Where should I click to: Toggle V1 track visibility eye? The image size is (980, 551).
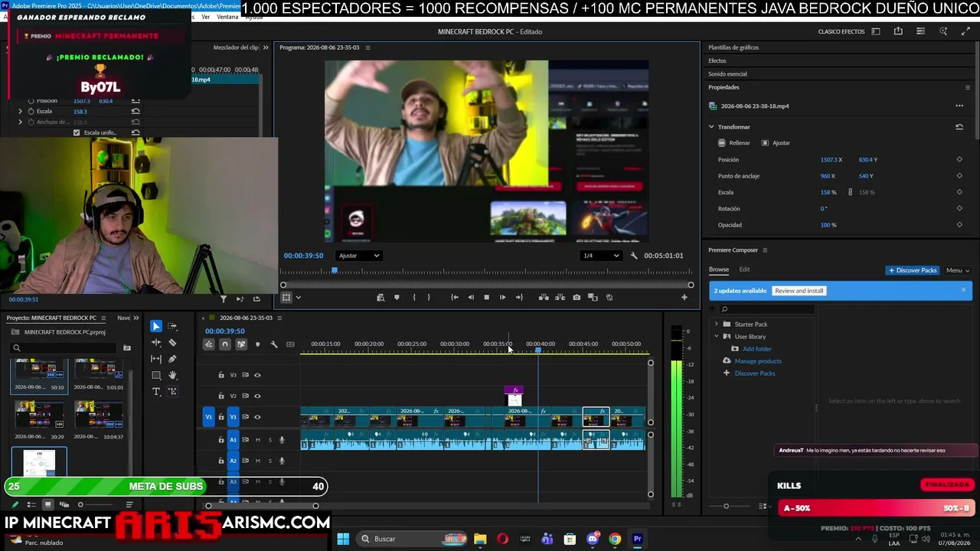(257, 417)
